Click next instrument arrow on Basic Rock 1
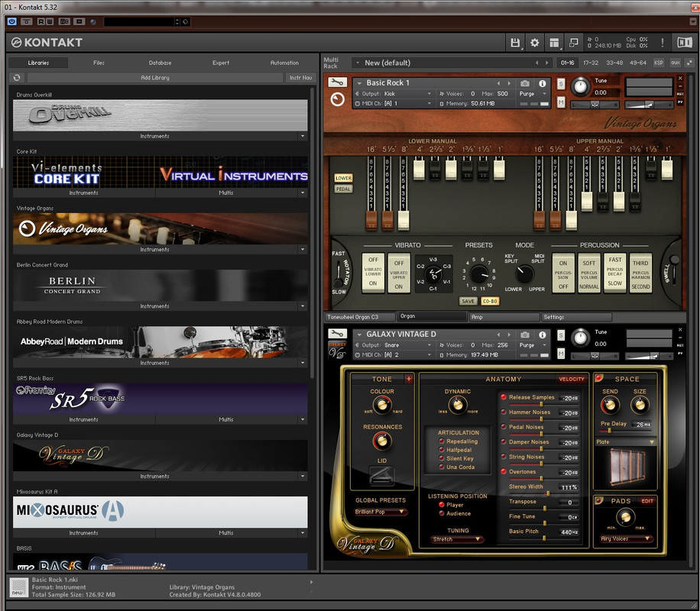 tap(509, 83)
